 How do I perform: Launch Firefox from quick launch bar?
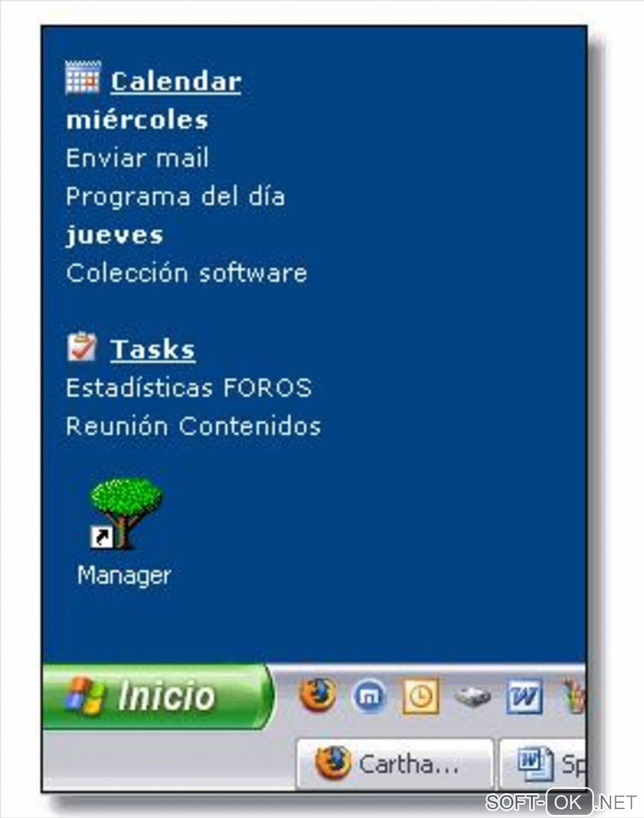316,695
